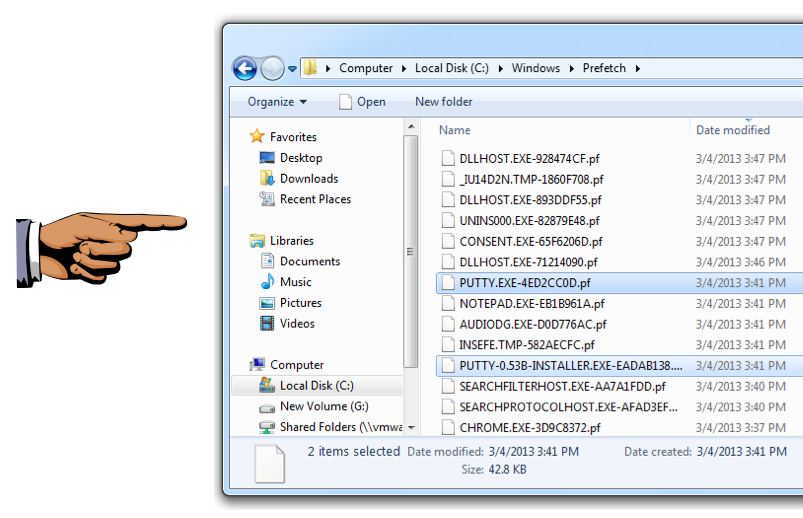Select file UNINS000.EXE-82879E48.pf
The width and height of the screenshot is (803, 518).
tap(529, 221)
